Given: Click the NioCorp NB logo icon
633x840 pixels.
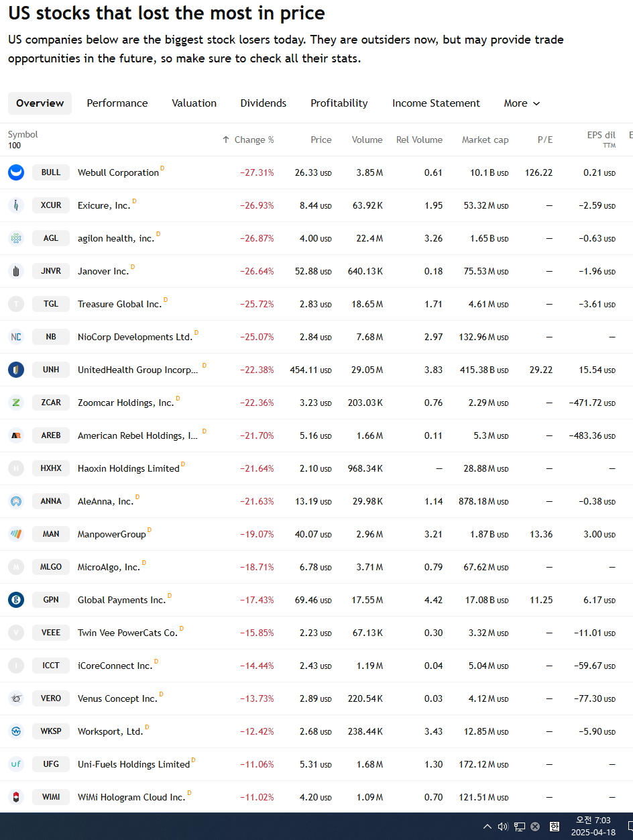Looking at the screenshot, I should click(16, 337).
